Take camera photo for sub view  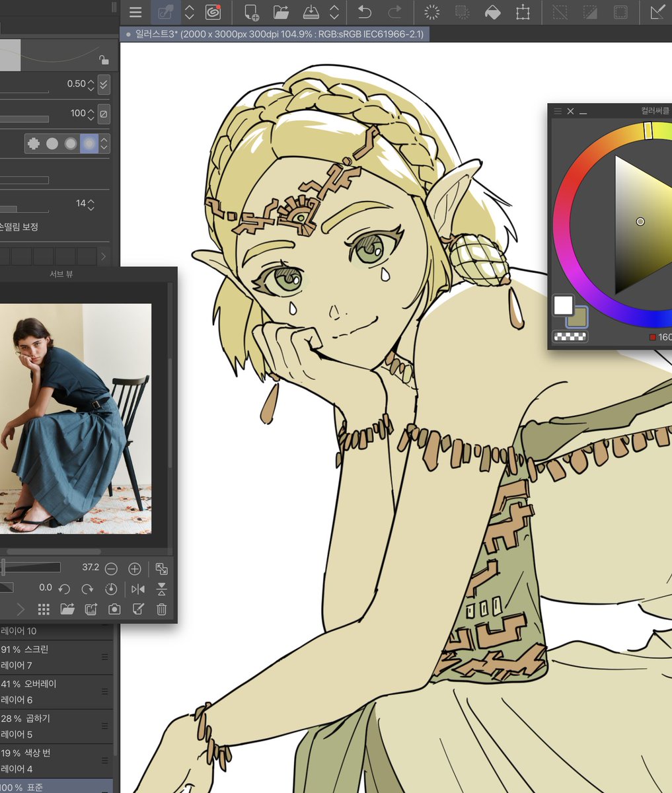(114, 609)
